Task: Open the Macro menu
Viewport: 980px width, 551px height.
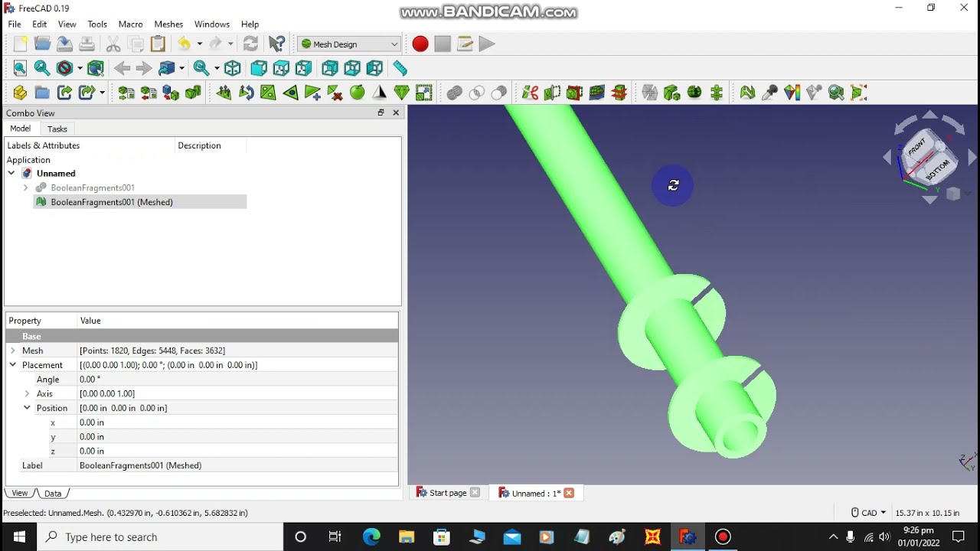Action: coord(130,24)
